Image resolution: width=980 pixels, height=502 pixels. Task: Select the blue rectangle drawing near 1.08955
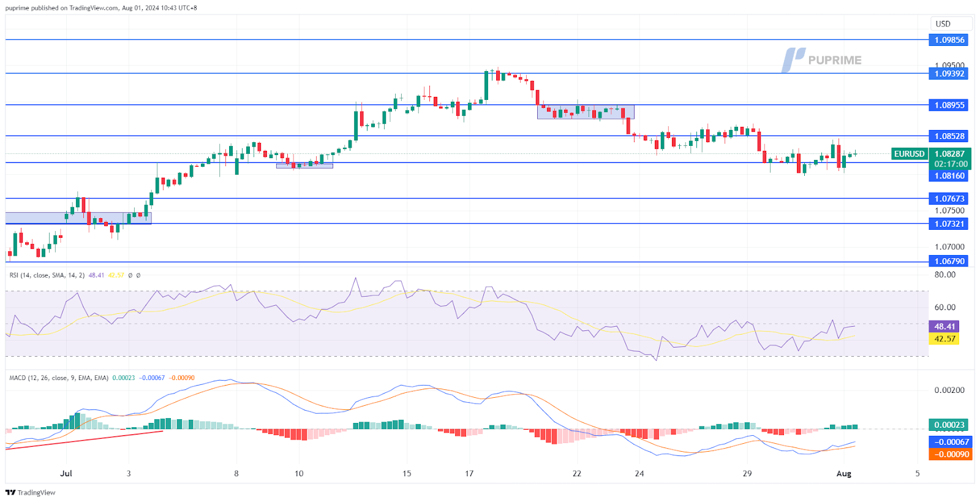pos(586,112)
